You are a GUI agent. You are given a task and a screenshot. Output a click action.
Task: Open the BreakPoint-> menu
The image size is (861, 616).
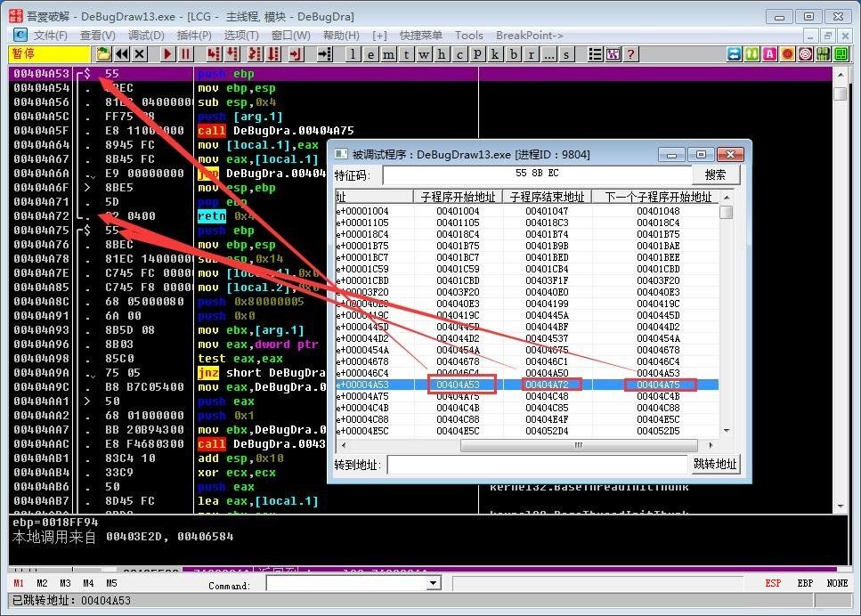coord(530,35)
